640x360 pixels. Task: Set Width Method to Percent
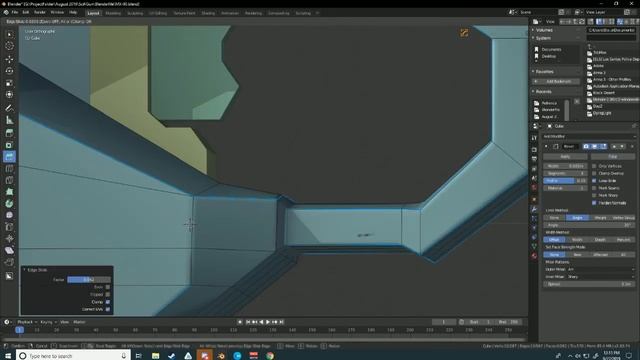pos(623,240)
